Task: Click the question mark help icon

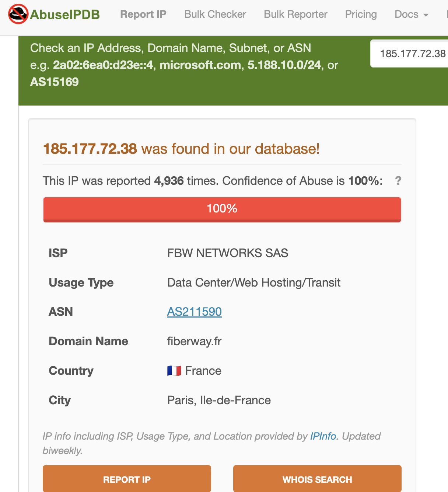Action: [x=398, y=181]
